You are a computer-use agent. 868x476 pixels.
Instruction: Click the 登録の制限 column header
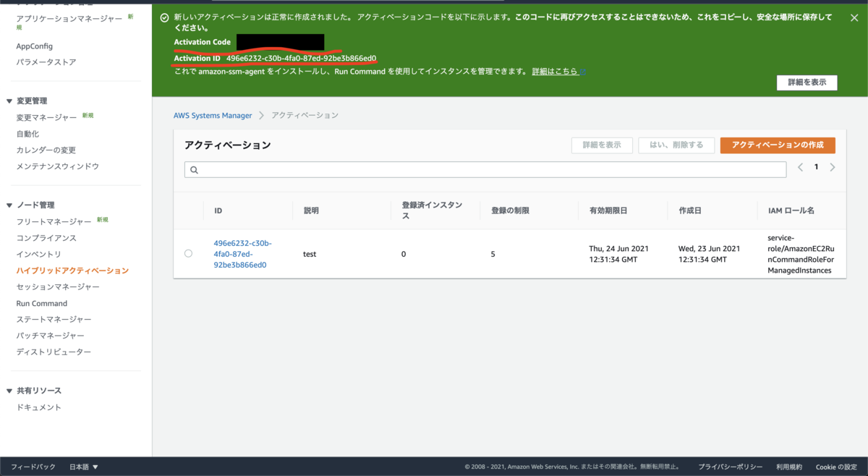[511, 211]
